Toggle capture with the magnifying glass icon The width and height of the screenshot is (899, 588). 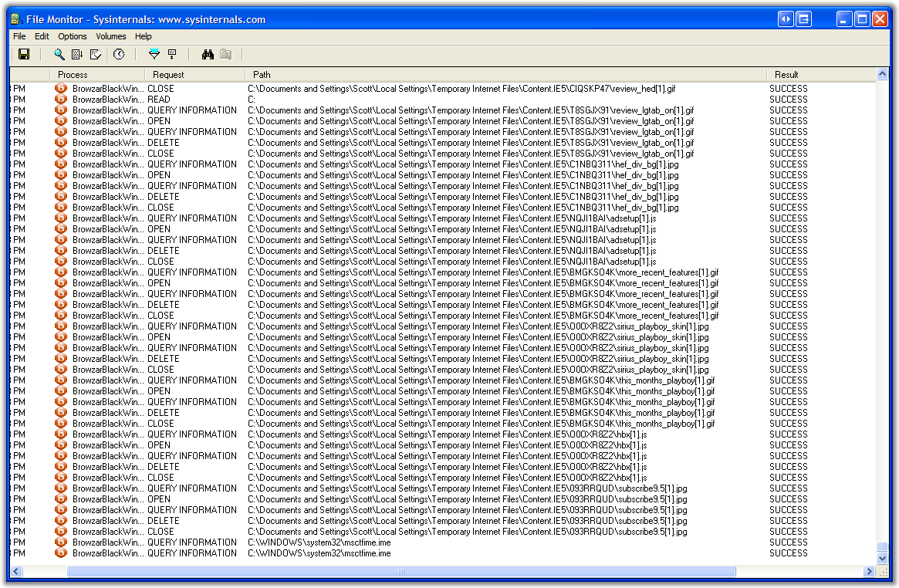point(59,55)
